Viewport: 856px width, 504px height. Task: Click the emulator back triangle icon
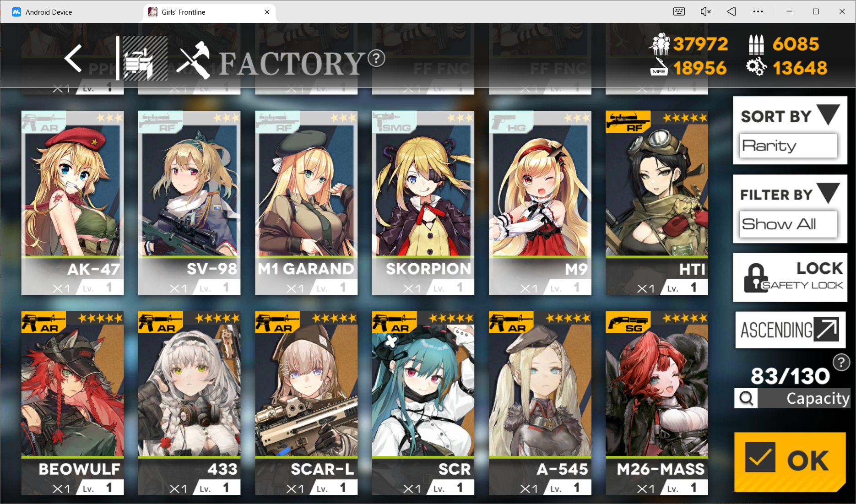point(731,11)
